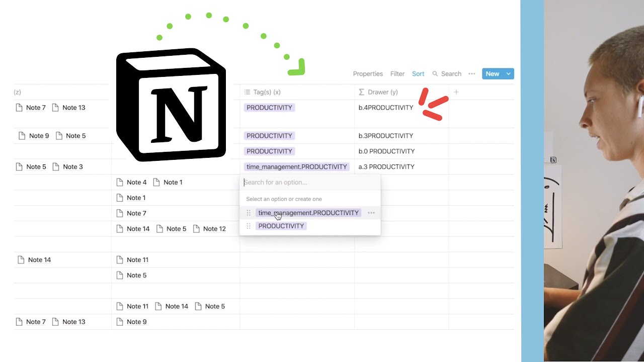This screenshot has height=362, width=644.
Task: Open Note 7 in the b.4PRODUCTIVITY row
Action: [x=31, y=107]
